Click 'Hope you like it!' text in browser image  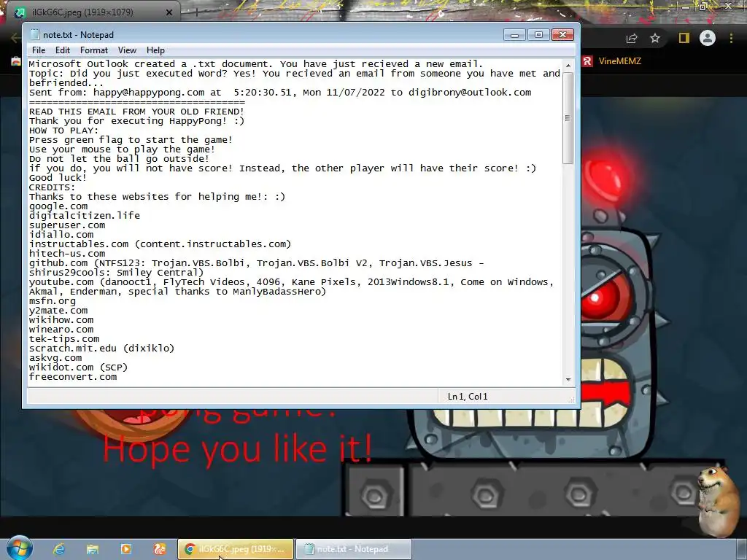[238, 448]
